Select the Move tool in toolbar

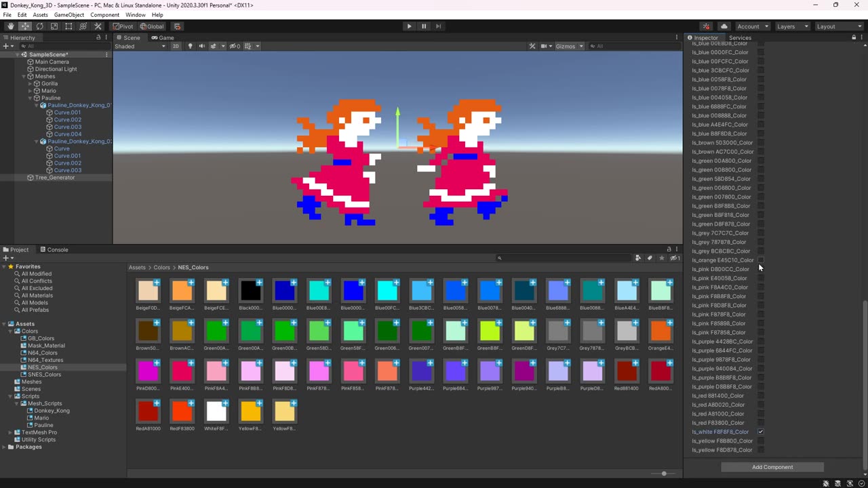[25, 26]
